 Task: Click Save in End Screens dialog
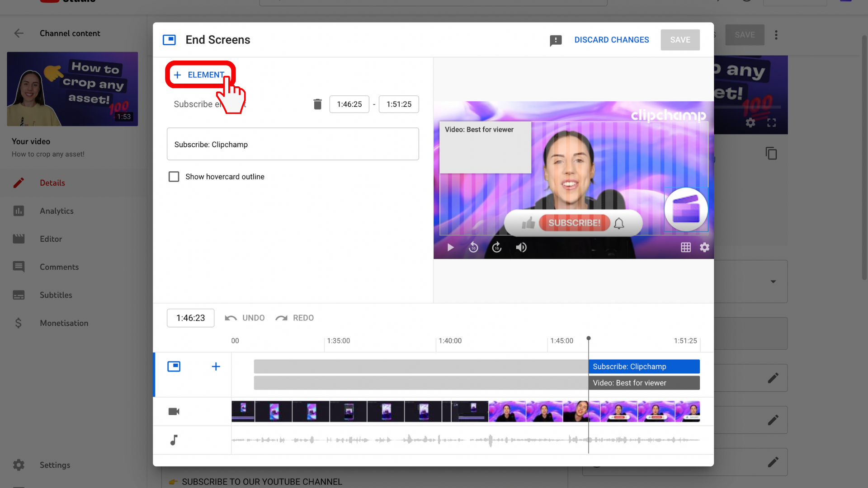pyautogui.click(x=680, y=40)
